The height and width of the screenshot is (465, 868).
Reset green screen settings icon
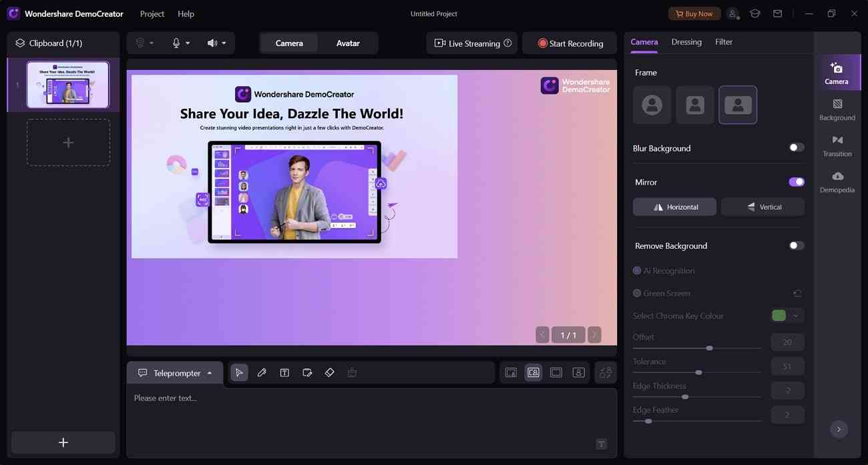pos(797,293)
